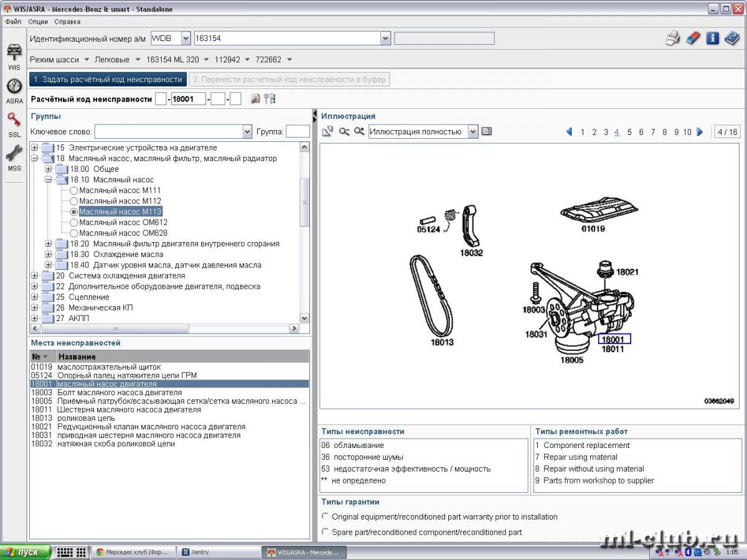Open the Справка menu
Image resolution: width=747 pixels, height=560 pixels.
tap(67, 21)
